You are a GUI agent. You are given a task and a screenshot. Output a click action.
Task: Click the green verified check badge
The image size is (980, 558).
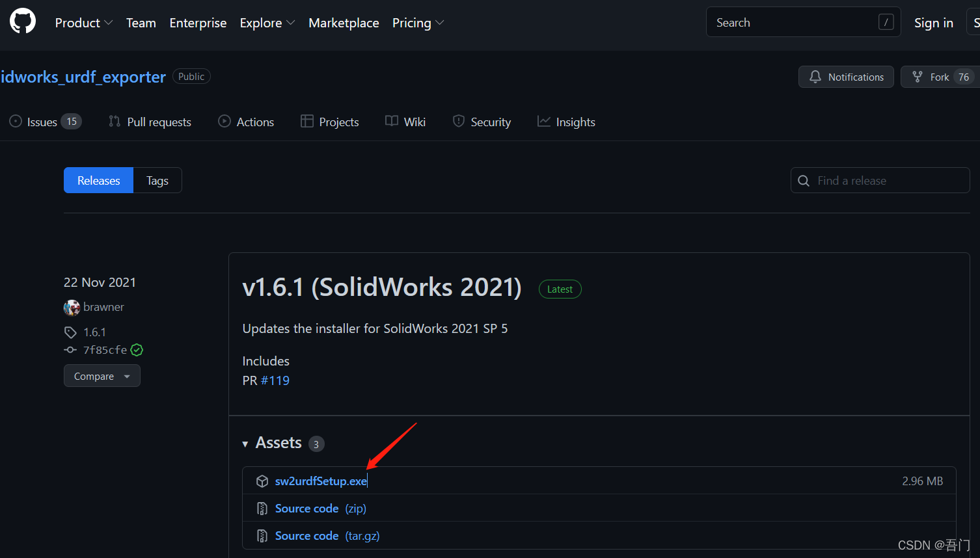pos(137,350)
